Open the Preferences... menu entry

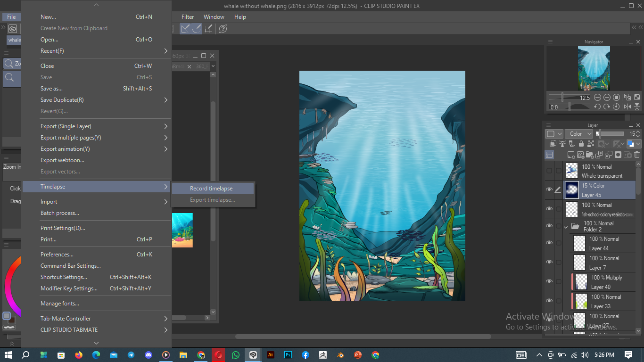pos(57,255)
